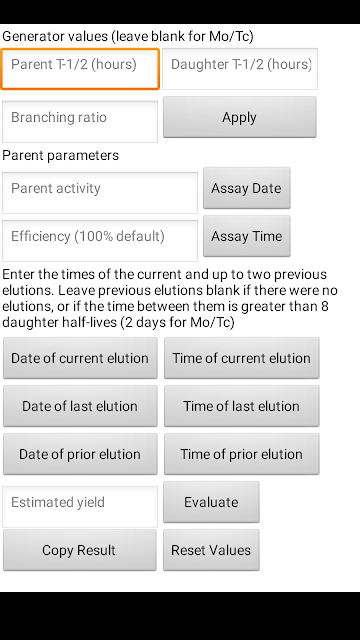Set Time of prior elution

coord(242,454)
